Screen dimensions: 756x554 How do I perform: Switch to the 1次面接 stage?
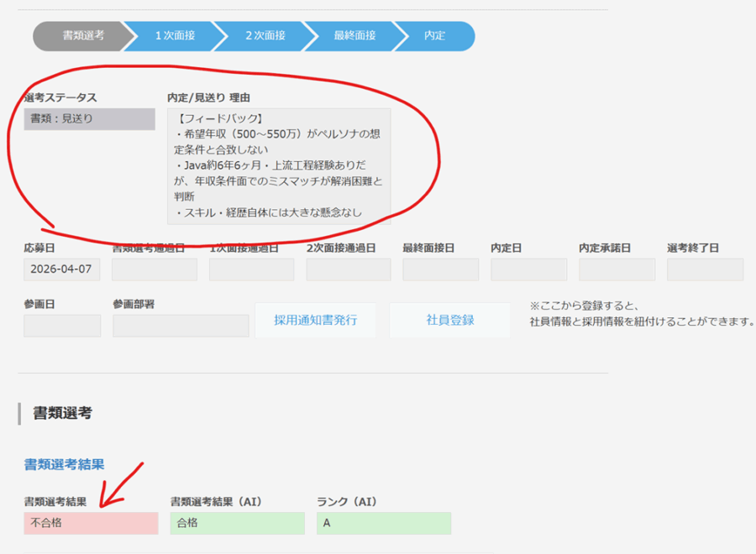point(175,36)
